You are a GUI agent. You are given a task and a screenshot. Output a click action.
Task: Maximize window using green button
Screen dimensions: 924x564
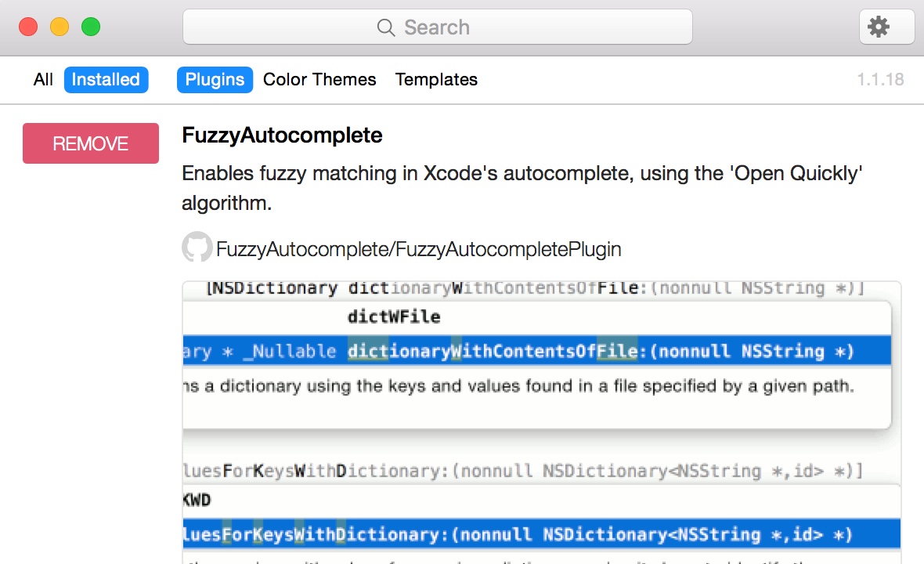click(91, 27)
